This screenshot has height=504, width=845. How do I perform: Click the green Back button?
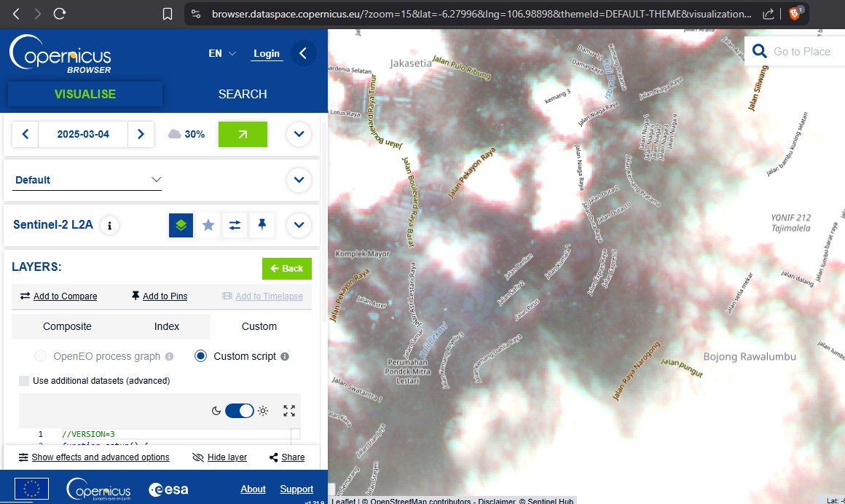(x=287, y=269)
